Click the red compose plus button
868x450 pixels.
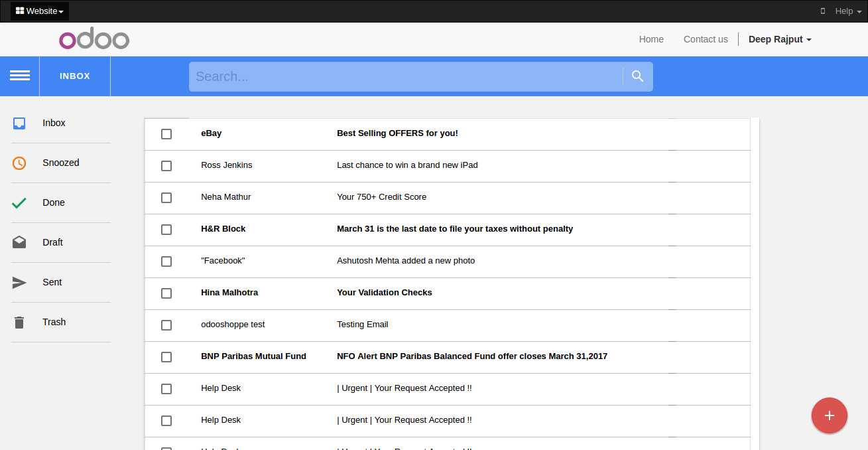[830, 415]
